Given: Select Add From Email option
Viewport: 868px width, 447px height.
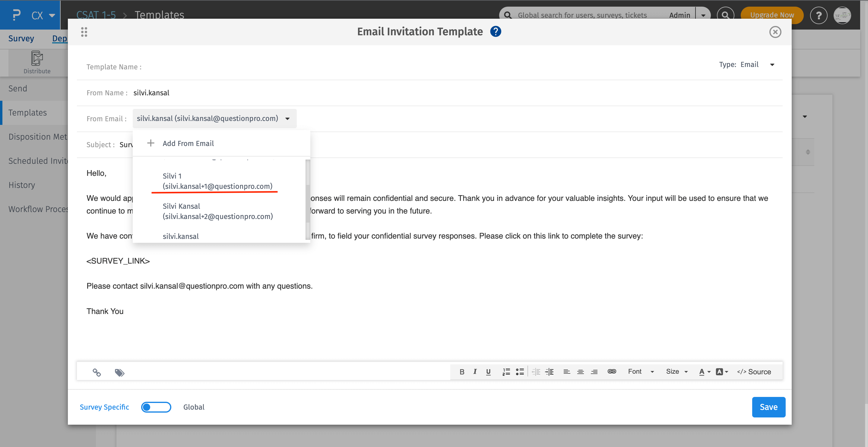Looking at the screenshot, I should pos(188,143).
